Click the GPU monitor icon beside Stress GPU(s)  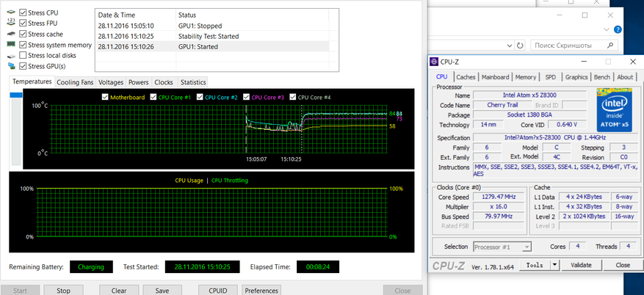(11, 66)
